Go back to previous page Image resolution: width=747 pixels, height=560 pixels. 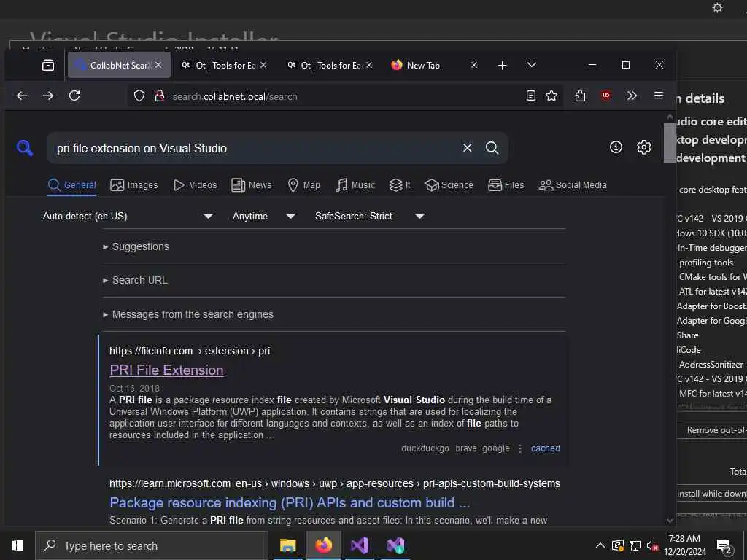21,96
